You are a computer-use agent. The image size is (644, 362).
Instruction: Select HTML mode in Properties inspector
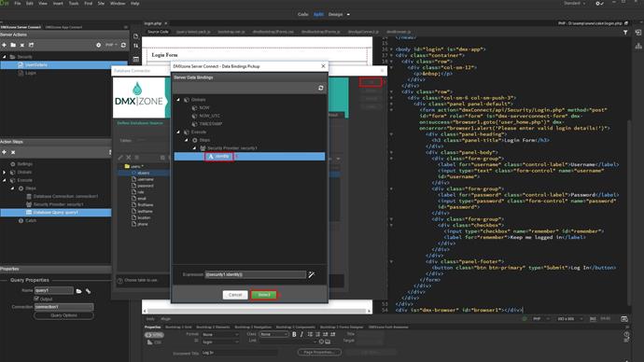coord(154,335)
